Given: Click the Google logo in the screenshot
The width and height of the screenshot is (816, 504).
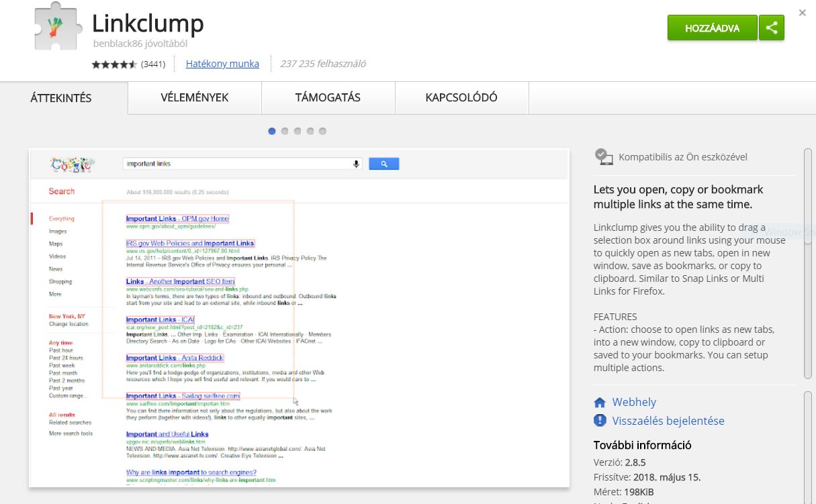Looking at the screenshot, I should [73, 164].
